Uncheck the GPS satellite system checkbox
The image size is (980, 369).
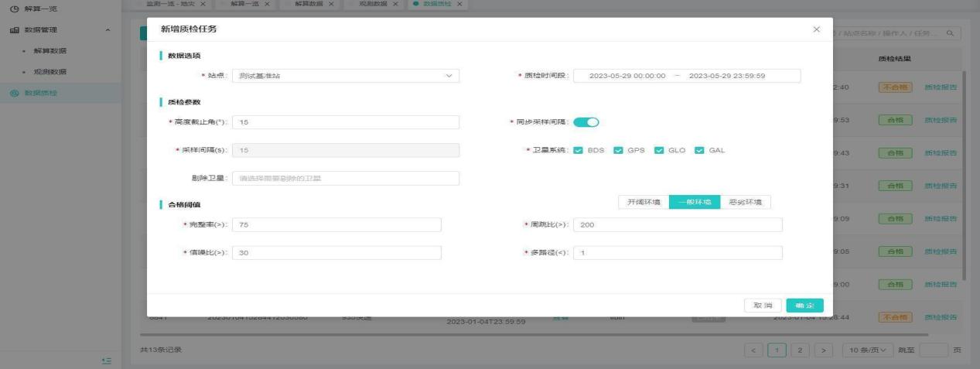pyautogui.click(x=618, y=150)
